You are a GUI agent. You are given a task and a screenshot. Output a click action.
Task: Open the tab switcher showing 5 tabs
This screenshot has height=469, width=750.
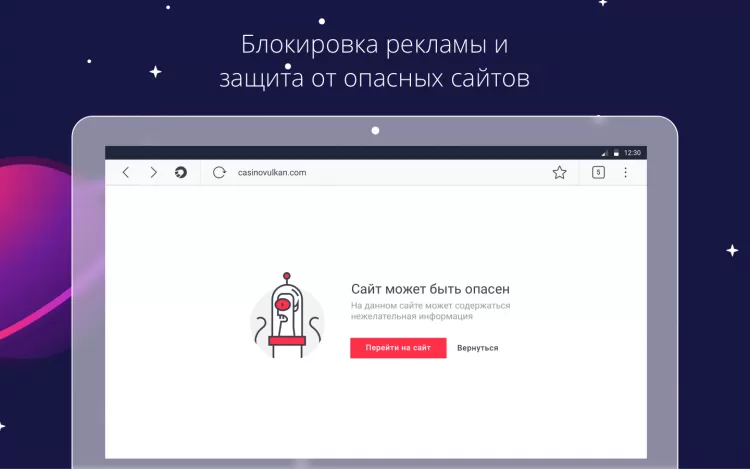pyautogui.click(x=598, y=173)
